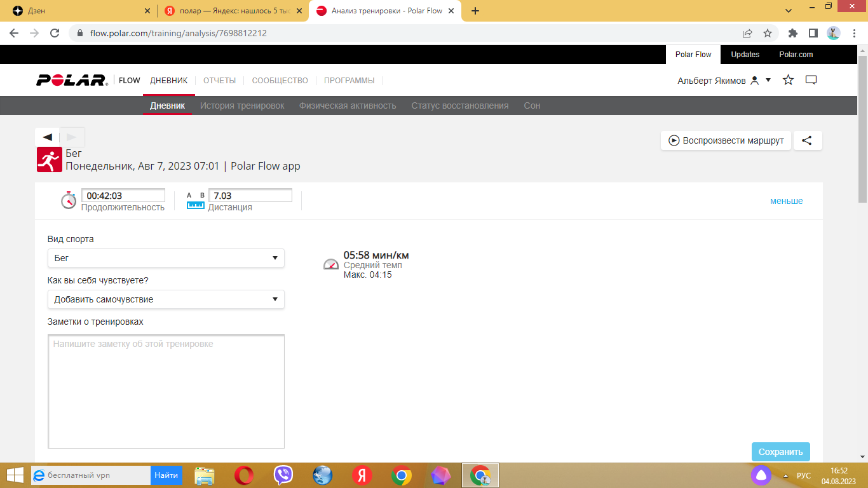Click the FLOW link beside the logo
The width and height of the screenshot is (868, 488).
(130, 81)
